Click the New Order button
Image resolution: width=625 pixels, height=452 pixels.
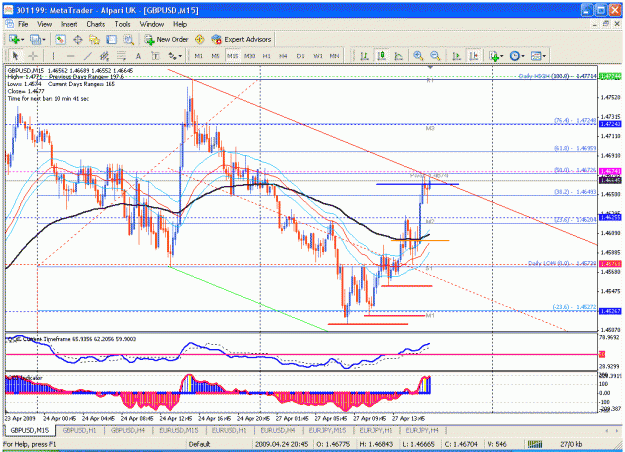[x=166, y=39]
